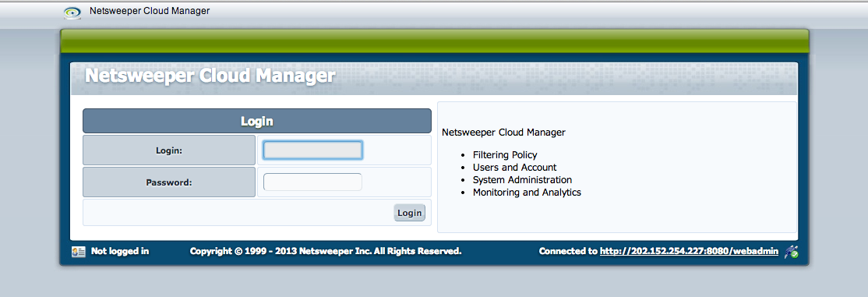Select the System Administration bullet text
The height and width of the screenshot is (297, 868).
[523, 180]
